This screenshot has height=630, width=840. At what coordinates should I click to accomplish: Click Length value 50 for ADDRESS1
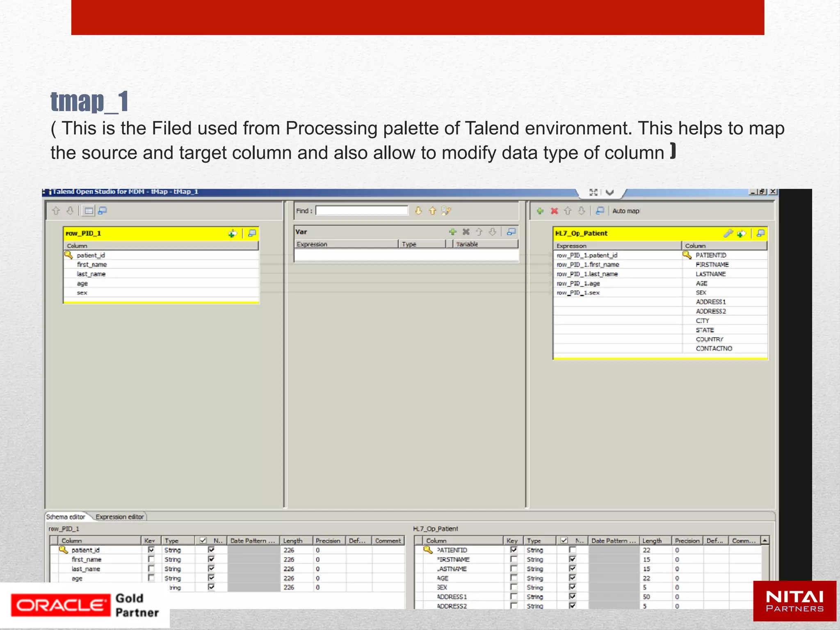tap(646, 597)
